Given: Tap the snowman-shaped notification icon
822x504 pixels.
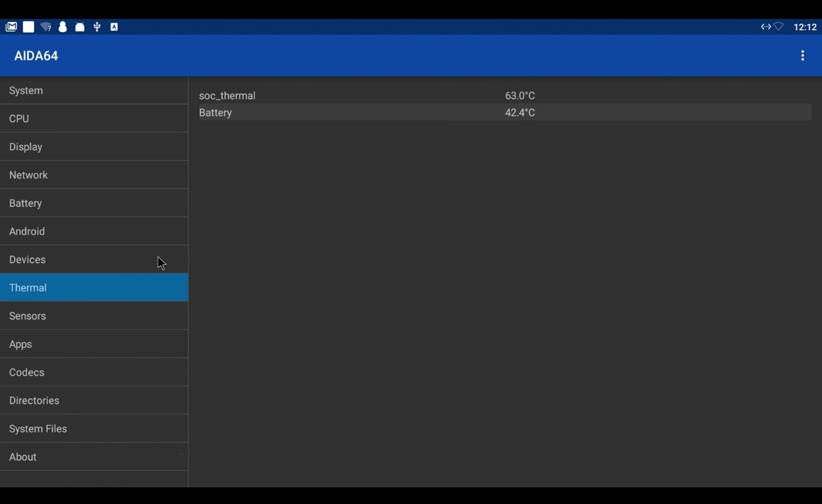Looking at the screenshot, I should click(63, 27).
